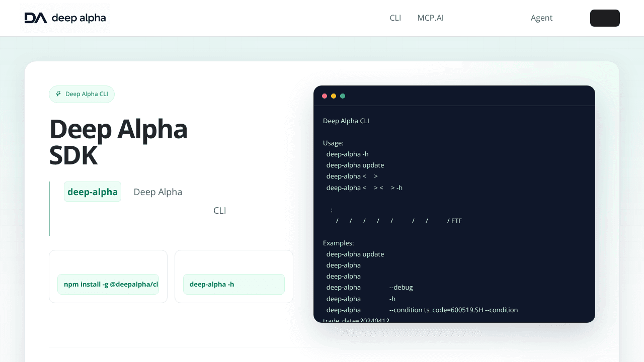Click 'deep-alpha update' under terminal Examples
This screenshot has height=362, width=644.
[x=355, y=254]
